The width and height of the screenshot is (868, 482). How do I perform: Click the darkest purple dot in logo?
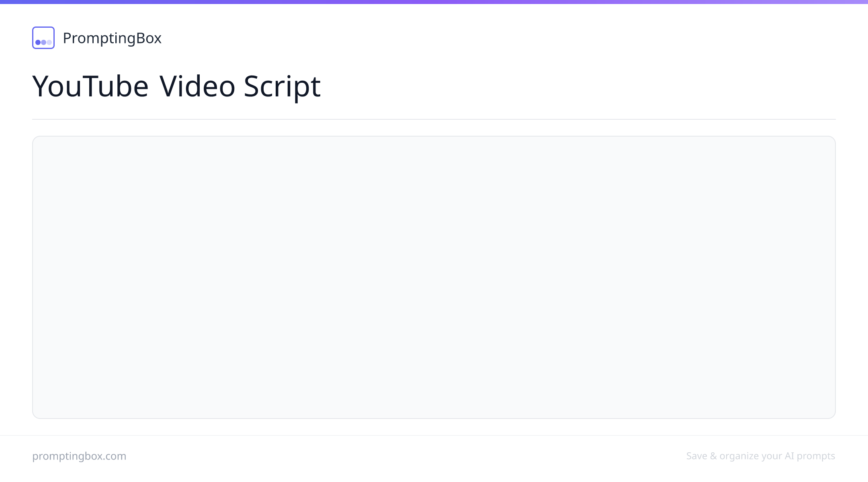click(x=38, y=42)
